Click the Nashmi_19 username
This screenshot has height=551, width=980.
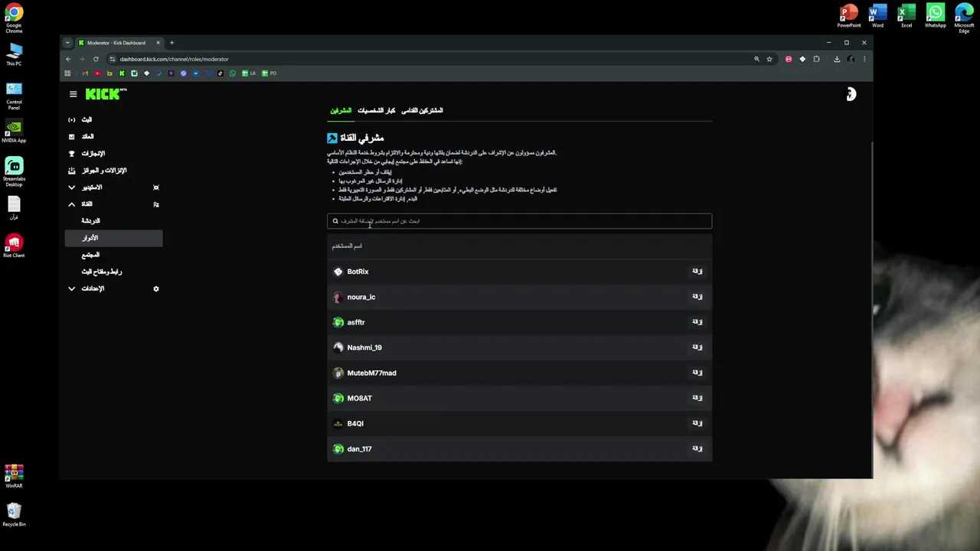(364, 347)
